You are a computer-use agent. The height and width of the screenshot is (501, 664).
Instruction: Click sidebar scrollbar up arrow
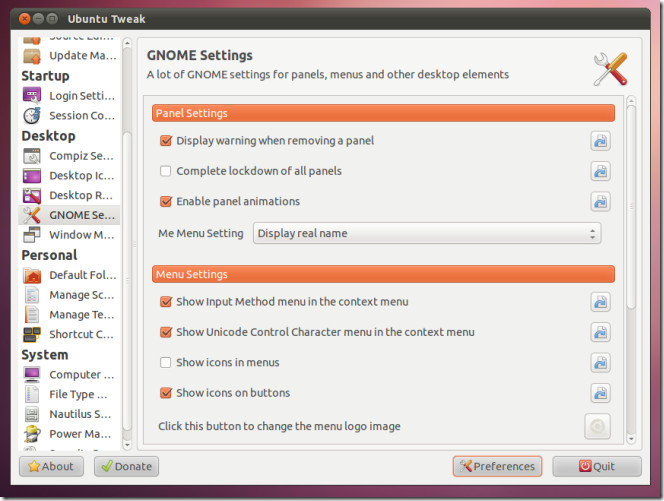point(127,43)
